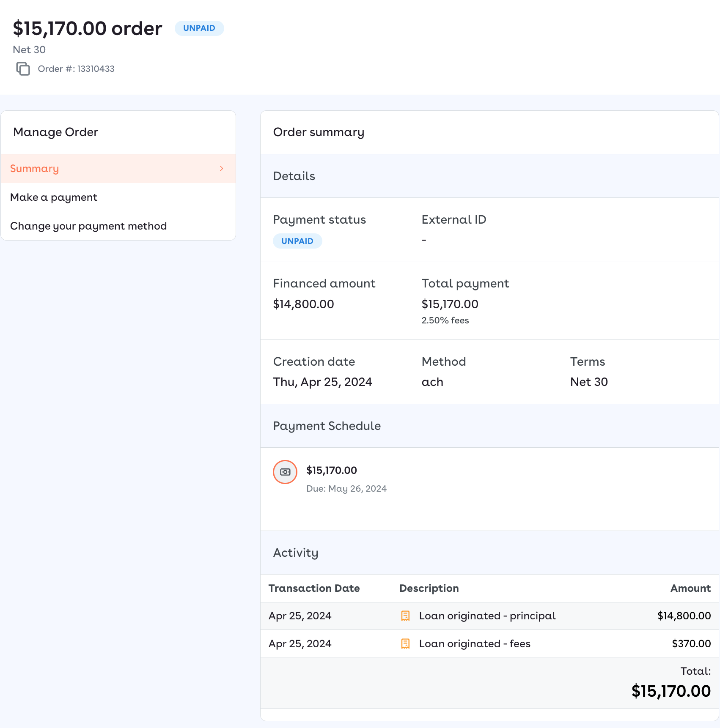720x728 pixels.
Task: Click the Transaction Date column header
Action: click(314, 588)
